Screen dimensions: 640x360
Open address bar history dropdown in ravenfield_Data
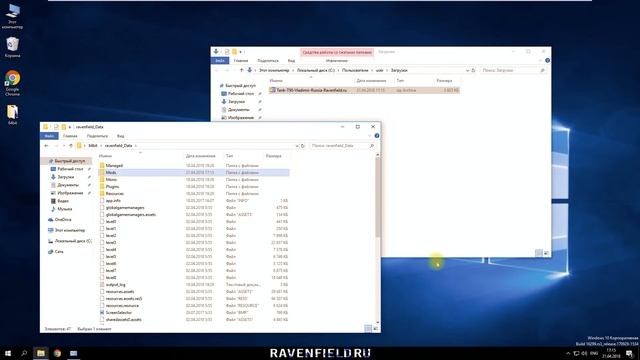297,146
